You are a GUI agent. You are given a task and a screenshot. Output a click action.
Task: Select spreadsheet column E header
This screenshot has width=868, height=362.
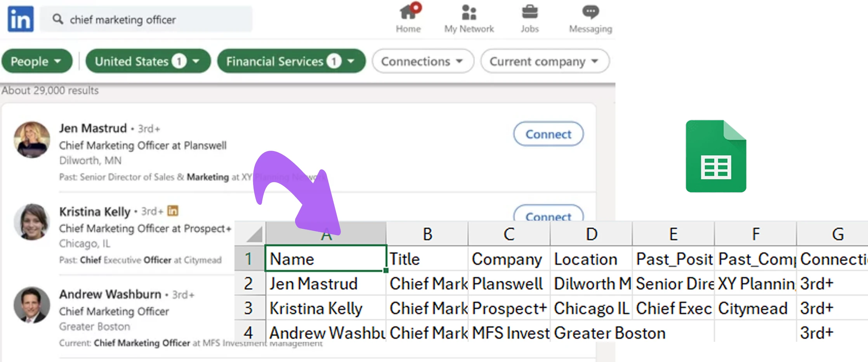(674, 234)
